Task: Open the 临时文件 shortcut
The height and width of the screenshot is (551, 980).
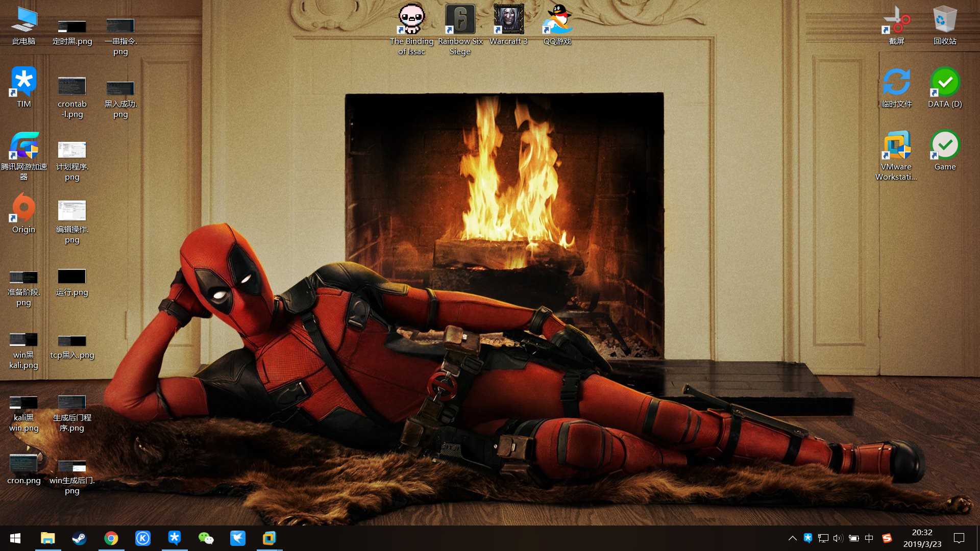Action: tap(897, 88)
